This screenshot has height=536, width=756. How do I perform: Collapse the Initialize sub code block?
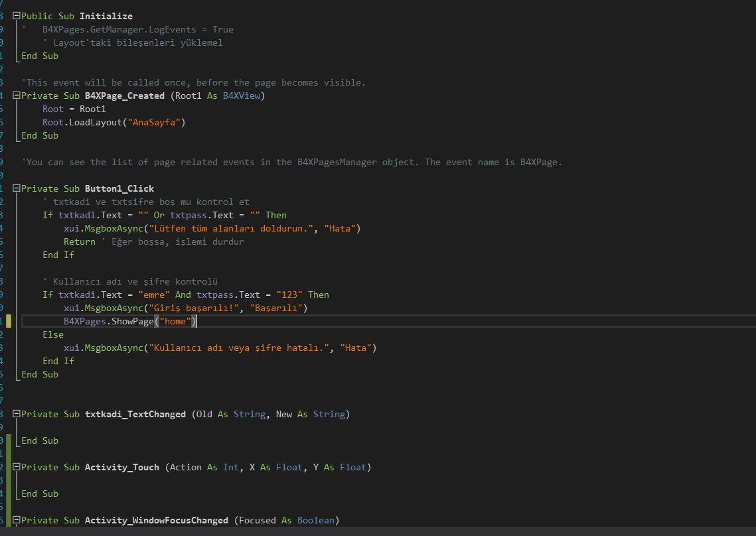[x=17, y=16]
